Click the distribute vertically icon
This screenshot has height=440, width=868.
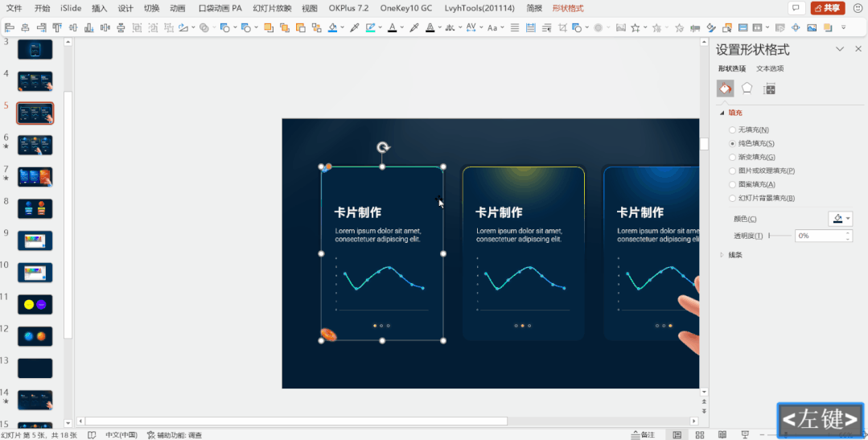pyautogui.click(x=121, y=27)
